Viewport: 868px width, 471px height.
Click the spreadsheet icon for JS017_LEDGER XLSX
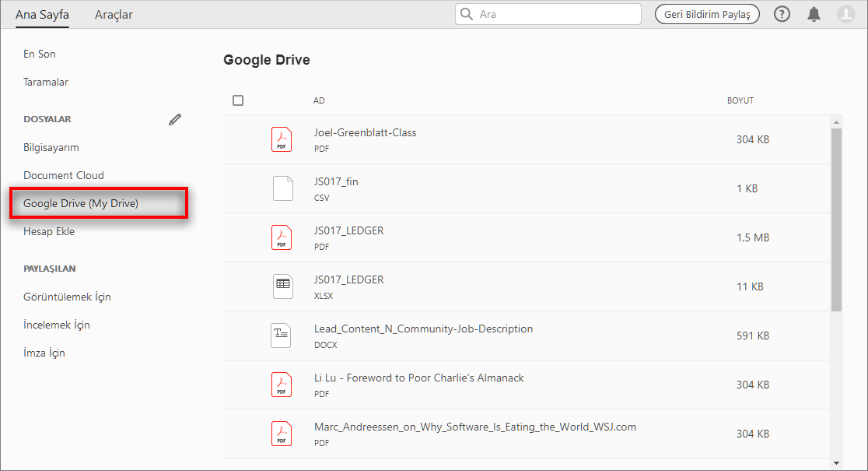[x=283, y=286]
